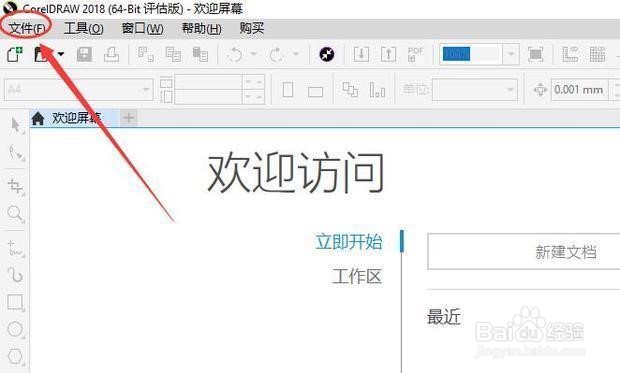This screenshot has height=373, width=620.
Task: Click the 立即开始 link
Action: click(349, 242)
